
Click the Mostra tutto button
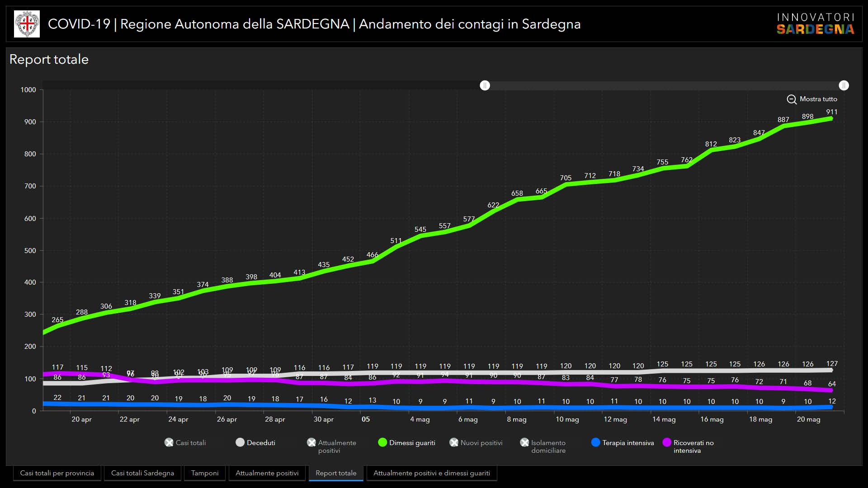(818, 99)
